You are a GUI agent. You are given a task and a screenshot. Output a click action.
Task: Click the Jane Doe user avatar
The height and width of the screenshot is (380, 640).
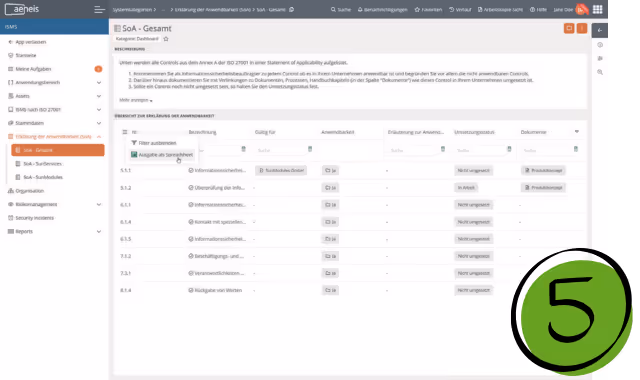(x=581, y=9)
